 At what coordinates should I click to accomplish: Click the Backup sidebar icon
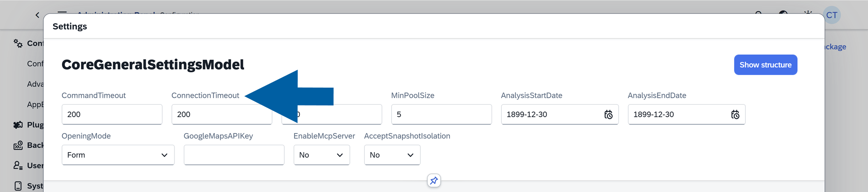coord(18,145)
